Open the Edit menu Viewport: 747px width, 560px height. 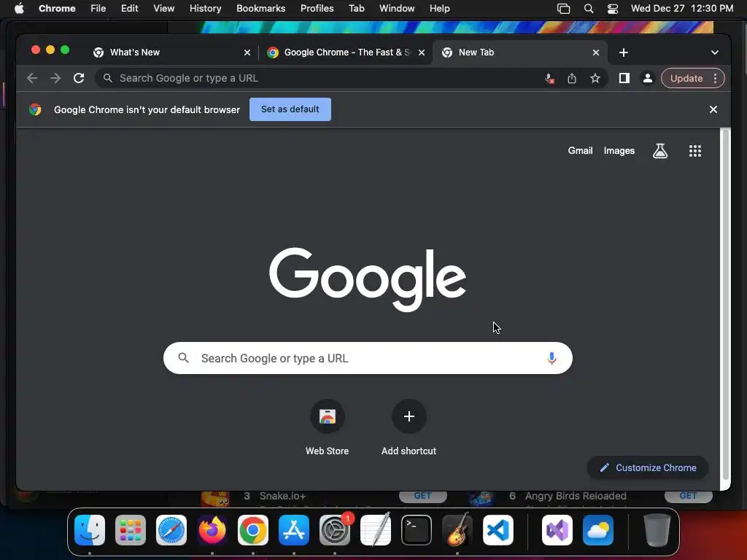pyautogui.click(x=130, y=9)
